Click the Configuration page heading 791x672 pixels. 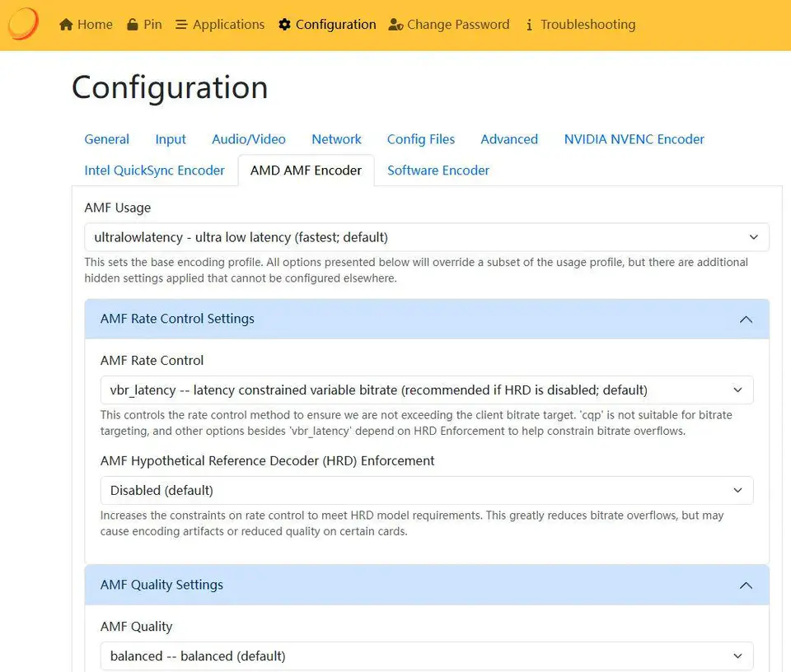[x=170, y=87]
